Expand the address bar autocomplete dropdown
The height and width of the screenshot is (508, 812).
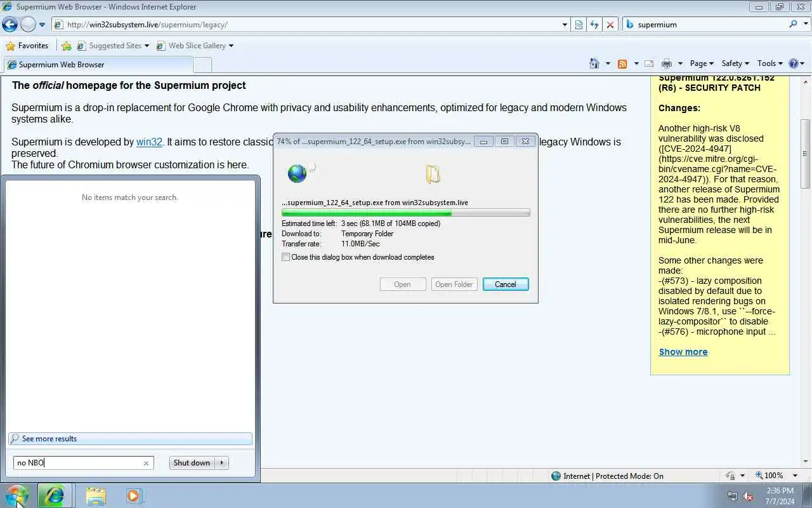point(565,25)
